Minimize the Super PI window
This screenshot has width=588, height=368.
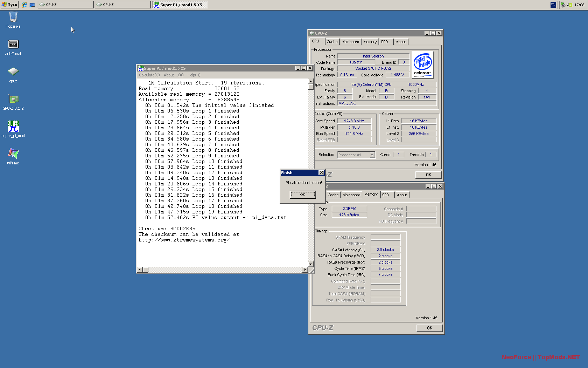click(298, 68)
